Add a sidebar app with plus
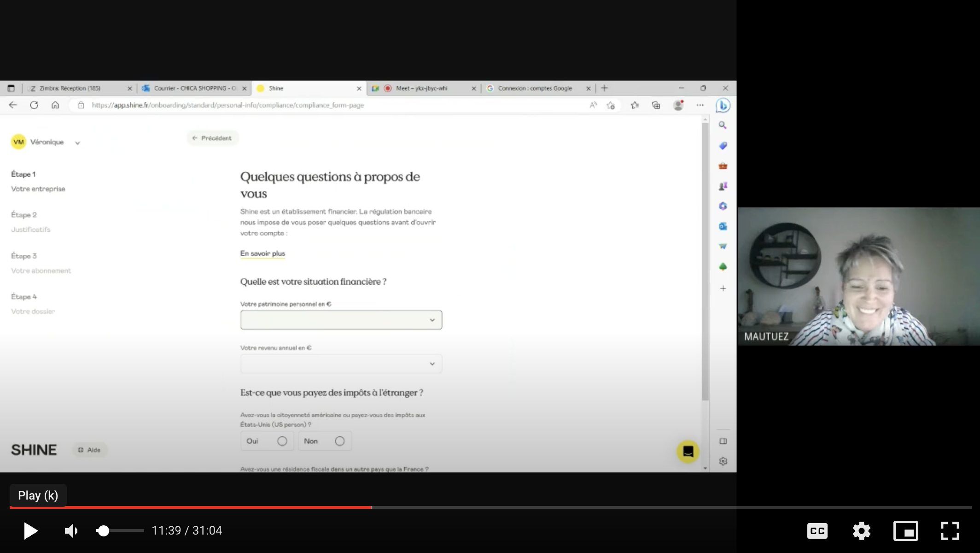The image size is (980, 553). (723, 288)
